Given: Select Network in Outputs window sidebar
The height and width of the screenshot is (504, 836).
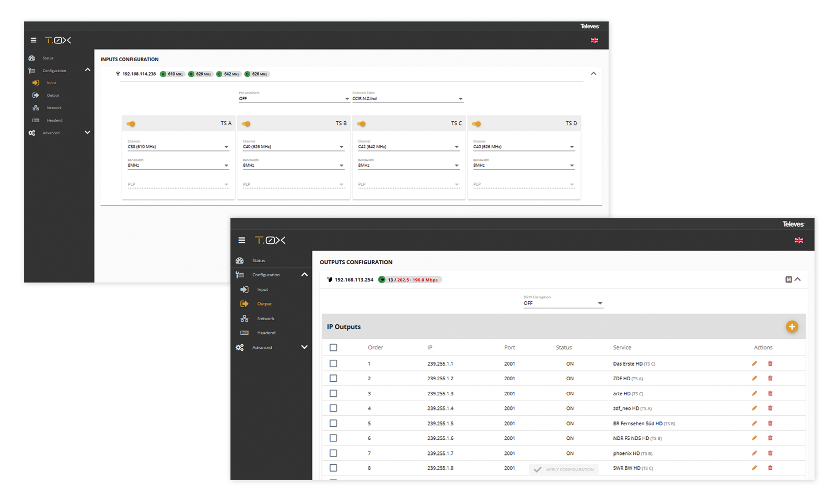Looking at the screenshot, I should tap(265, 318).
